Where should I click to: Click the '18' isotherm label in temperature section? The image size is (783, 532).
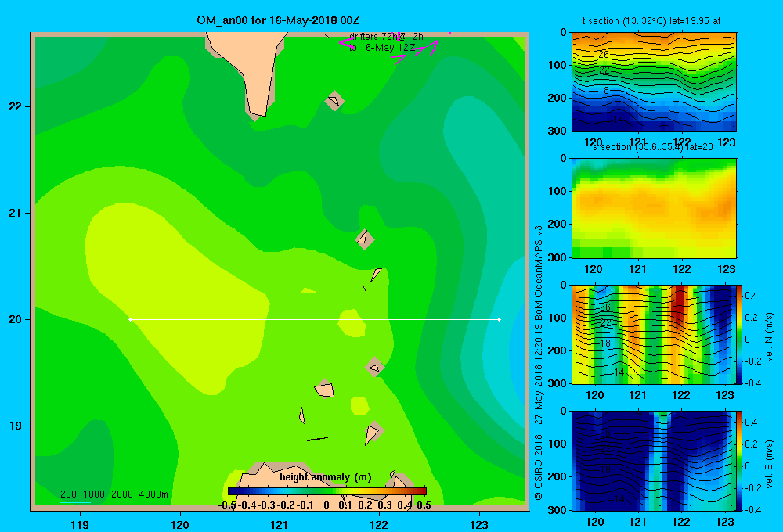click(604, 90)
